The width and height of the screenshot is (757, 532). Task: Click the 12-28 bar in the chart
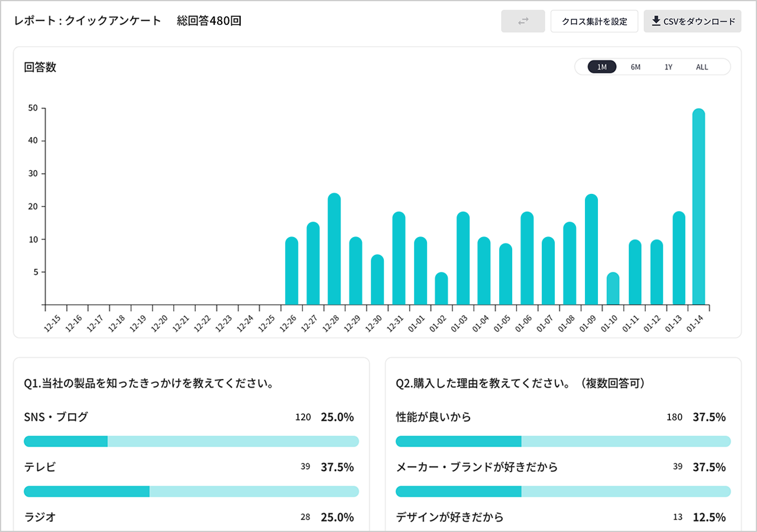(x=334, y=248)
